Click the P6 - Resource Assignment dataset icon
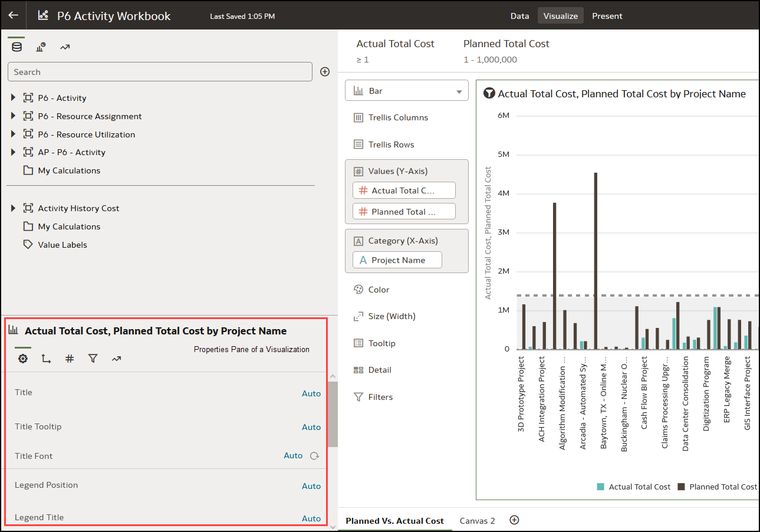 (28, 116)
